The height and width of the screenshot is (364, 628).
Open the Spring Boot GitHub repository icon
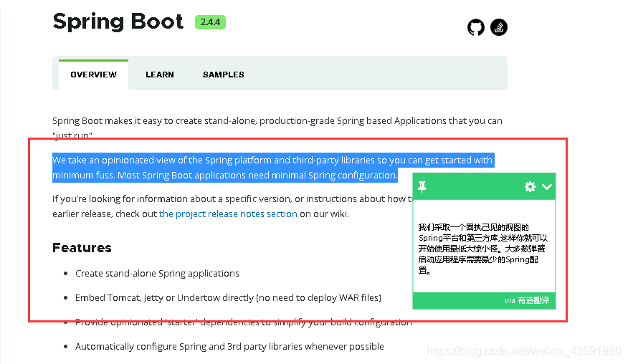point(476,28)
